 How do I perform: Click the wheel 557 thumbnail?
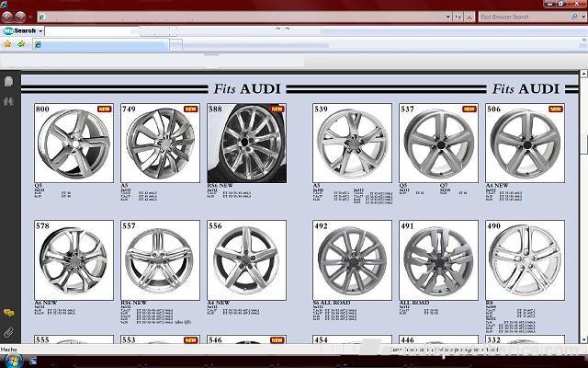pyautogui.click(x=160, y=260)
